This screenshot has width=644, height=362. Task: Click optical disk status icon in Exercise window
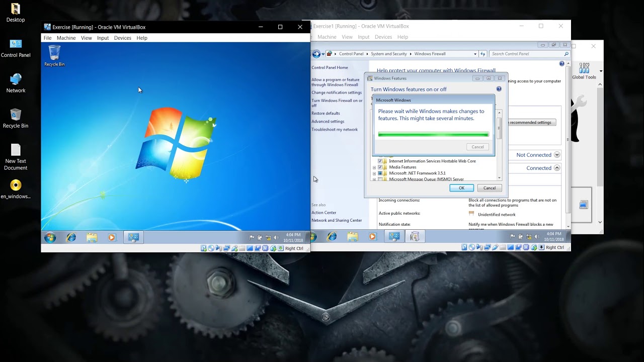tap(211, 248)
